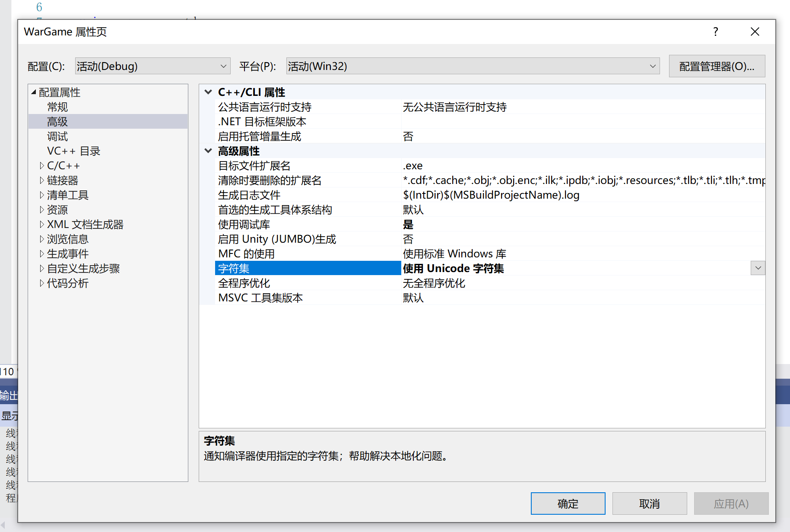Click the 确定 button
This screenshot has width=790, height=532.
click(x=568, y=503)
